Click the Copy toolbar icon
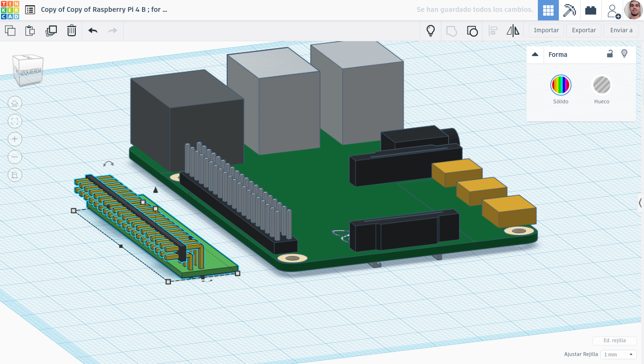Screen dimensions: 644x364 pyautogui.click(x=10, y=31)
